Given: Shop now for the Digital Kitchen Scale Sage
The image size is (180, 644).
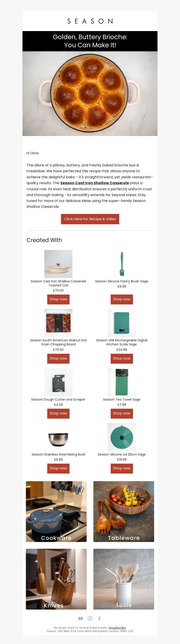Looking at the screenshot, I should pos(121,358).
